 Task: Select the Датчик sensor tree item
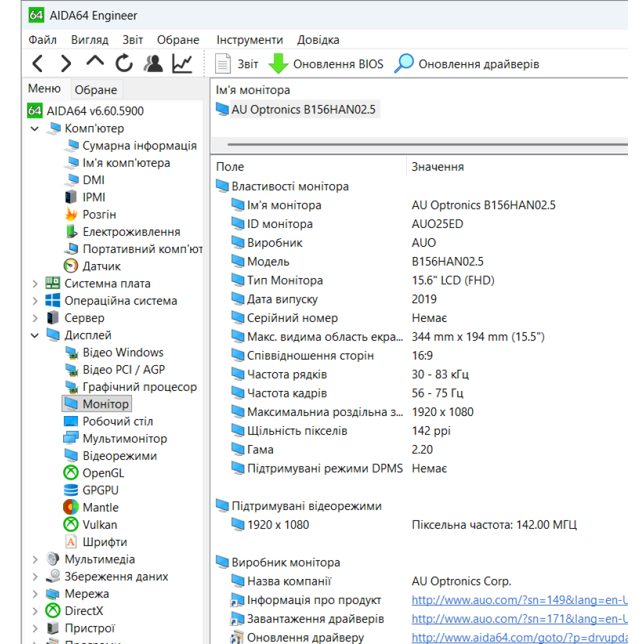point(101,266)
